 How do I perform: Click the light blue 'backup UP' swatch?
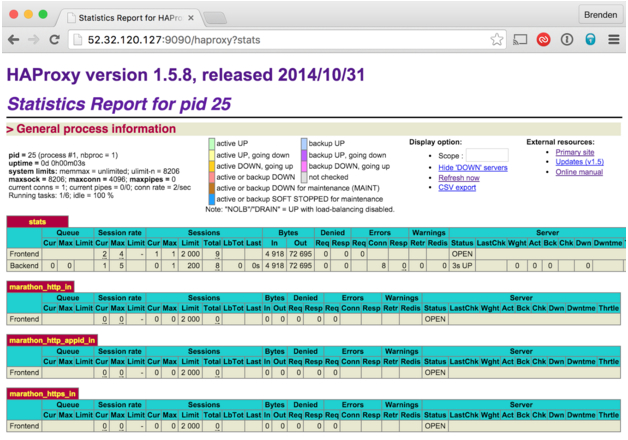304,144
